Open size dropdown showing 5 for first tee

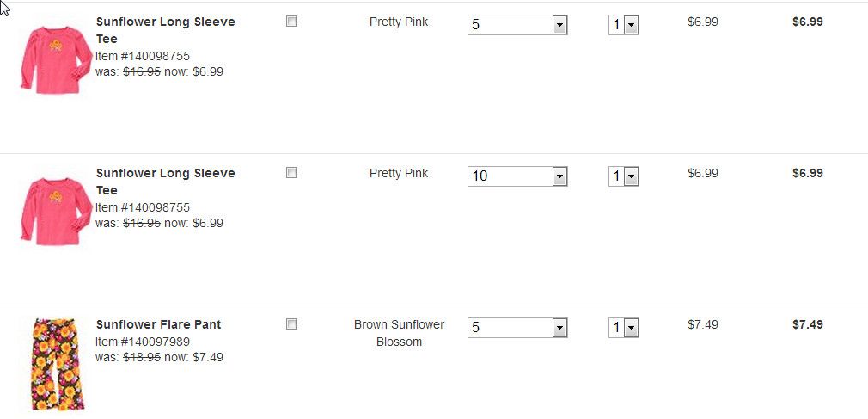coord(517,25)
